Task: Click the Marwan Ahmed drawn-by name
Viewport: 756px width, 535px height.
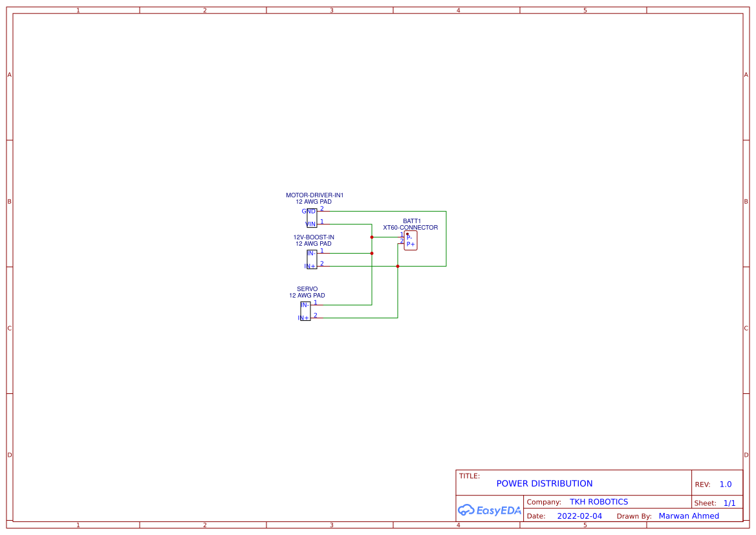Action: tap(689, 516)
